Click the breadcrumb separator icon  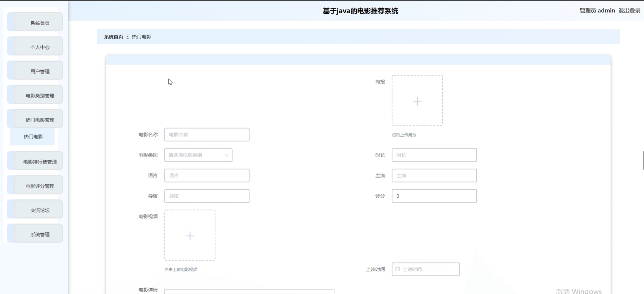(x=127, y=37)
